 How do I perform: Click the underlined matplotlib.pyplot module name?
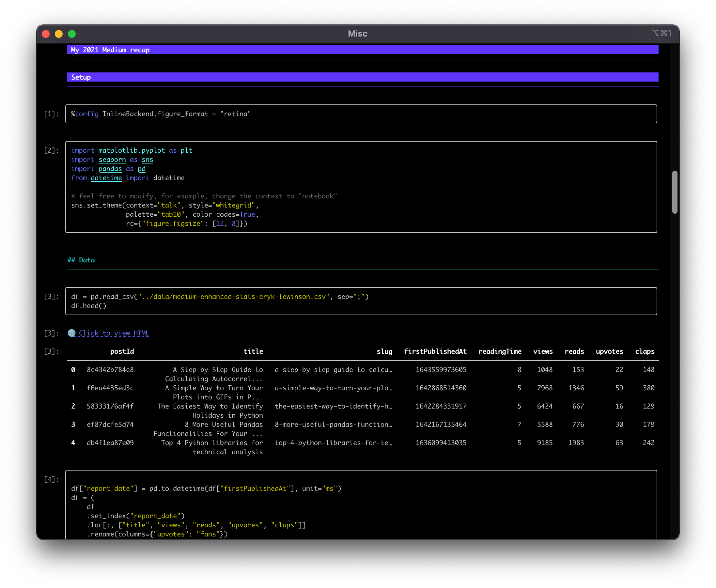pyautogui.click(x=132, y=150)
